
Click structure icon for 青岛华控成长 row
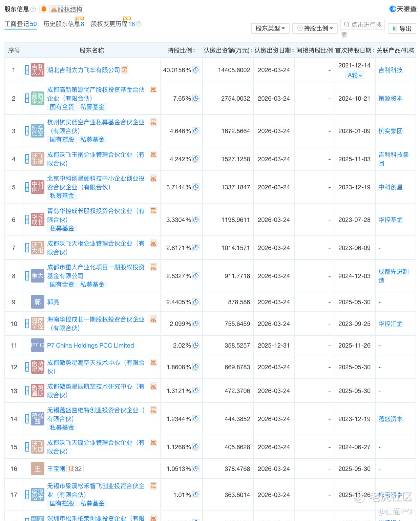tap(153, 211)
